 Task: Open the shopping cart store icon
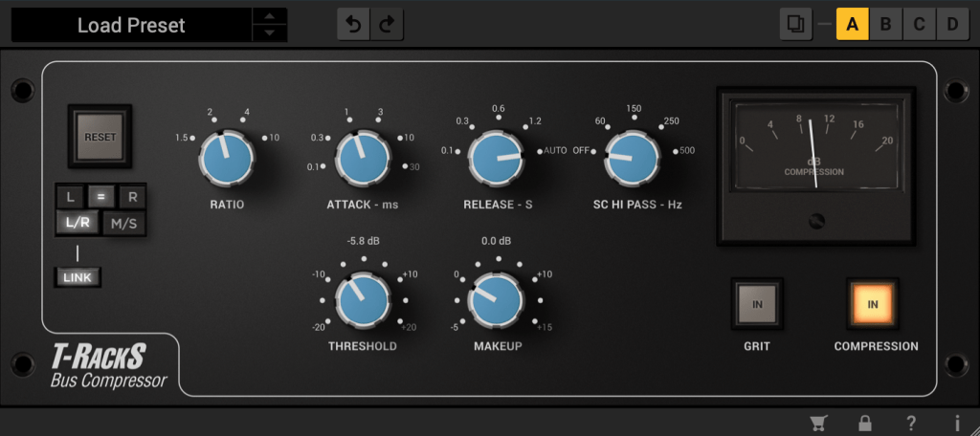point(820,423)
